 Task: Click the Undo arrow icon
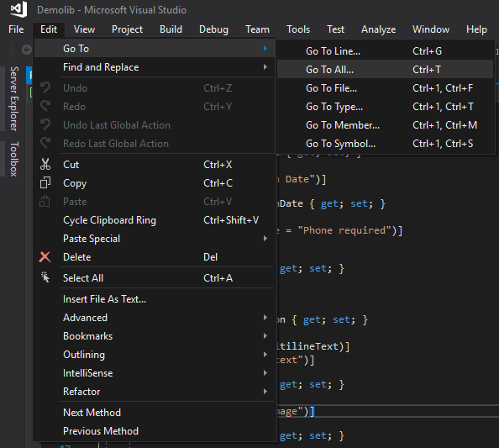[45, 87]
